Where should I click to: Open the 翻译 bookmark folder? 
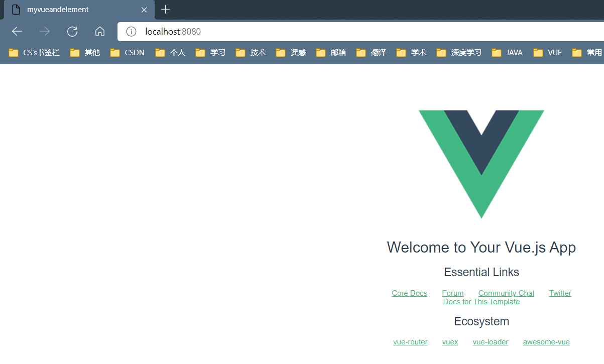[371, 53]
